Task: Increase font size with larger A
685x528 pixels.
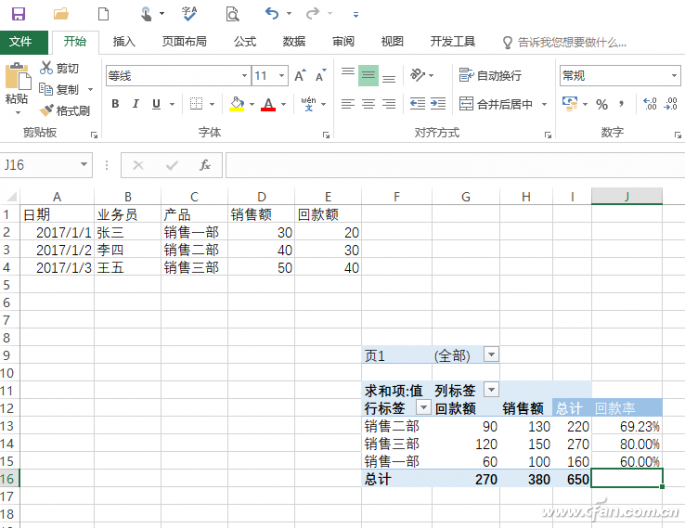Action: (300, 76)
